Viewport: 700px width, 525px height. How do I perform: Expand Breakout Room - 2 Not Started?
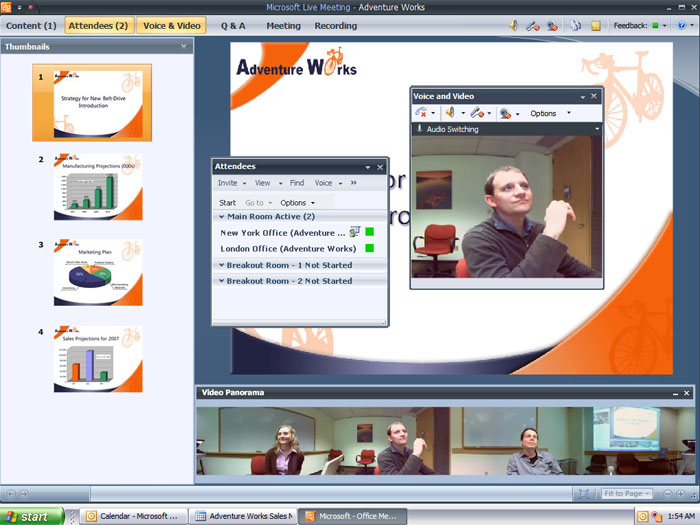(221, 281)
